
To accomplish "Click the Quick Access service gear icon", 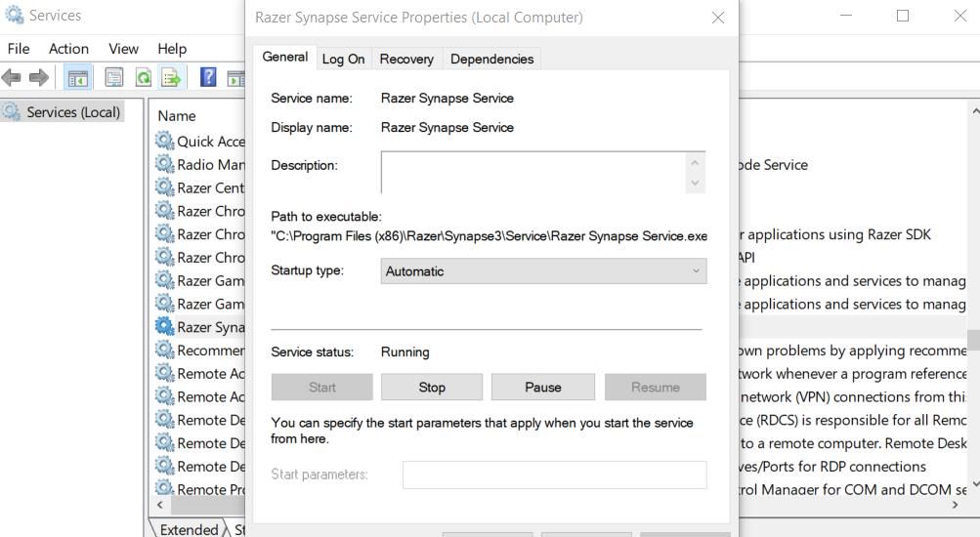I will (x=164, y=141).
